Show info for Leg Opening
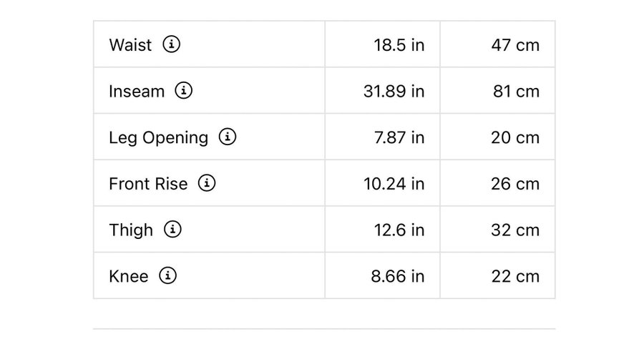 [228, 137]
